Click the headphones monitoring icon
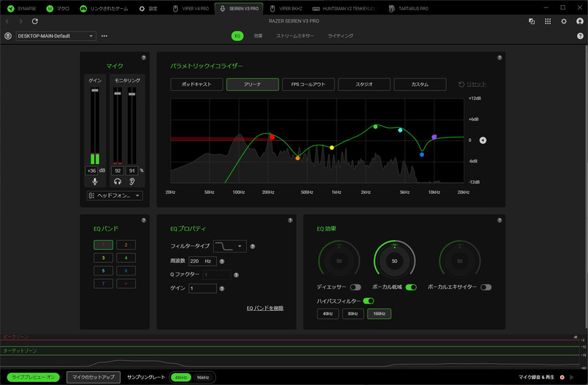The width and height of the screenshot is (588, 385). [118, 181]
